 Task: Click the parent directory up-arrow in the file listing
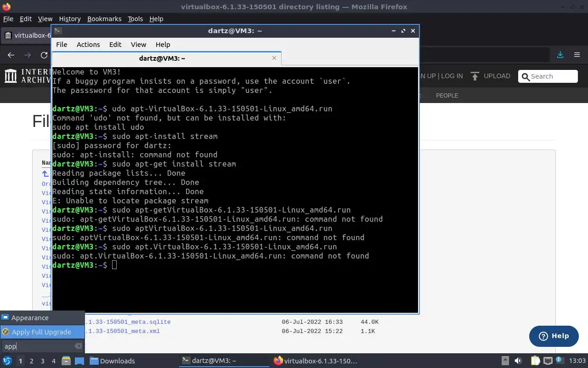pyautogui.click(x=45, y=173)
